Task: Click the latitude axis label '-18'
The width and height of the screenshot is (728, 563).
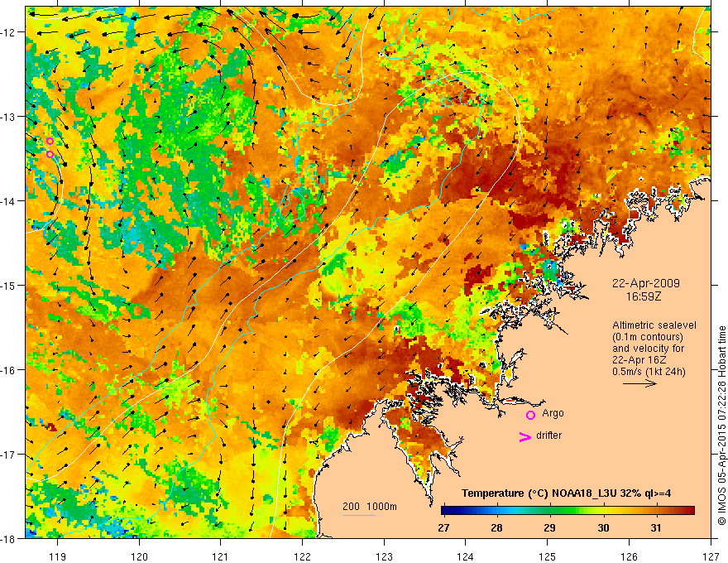Action: [9, 538]
